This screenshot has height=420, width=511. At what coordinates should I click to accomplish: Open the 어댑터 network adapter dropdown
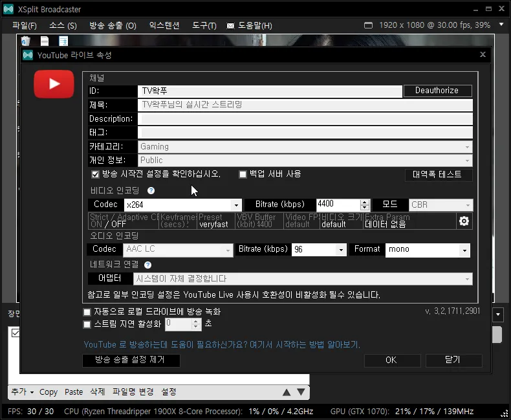pyautogui.click(x=303, y=279)
